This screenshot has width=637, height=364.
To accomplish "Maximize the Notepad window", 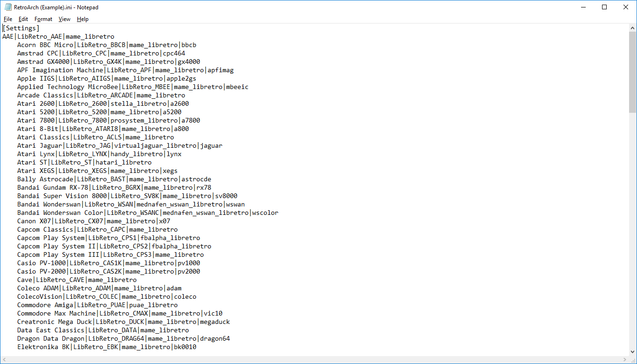I will point(604,7).
